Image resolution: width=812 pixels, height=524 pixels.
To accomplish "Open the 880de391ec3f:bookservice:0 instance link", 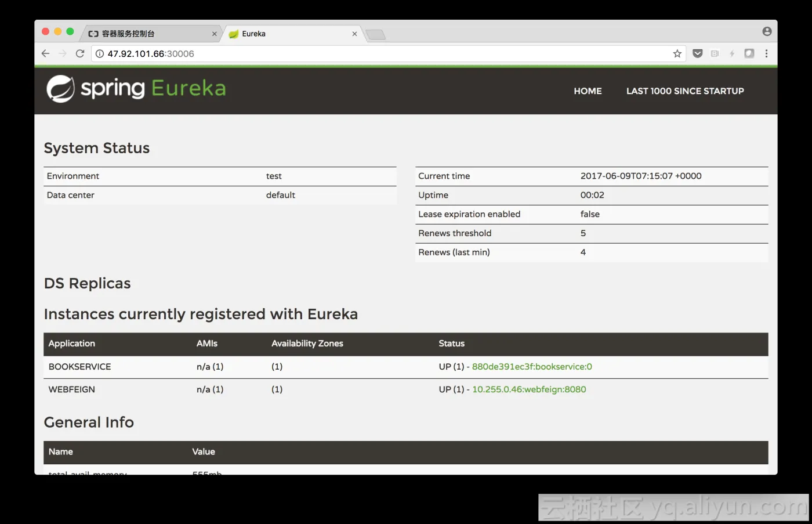I will point(532,367).
